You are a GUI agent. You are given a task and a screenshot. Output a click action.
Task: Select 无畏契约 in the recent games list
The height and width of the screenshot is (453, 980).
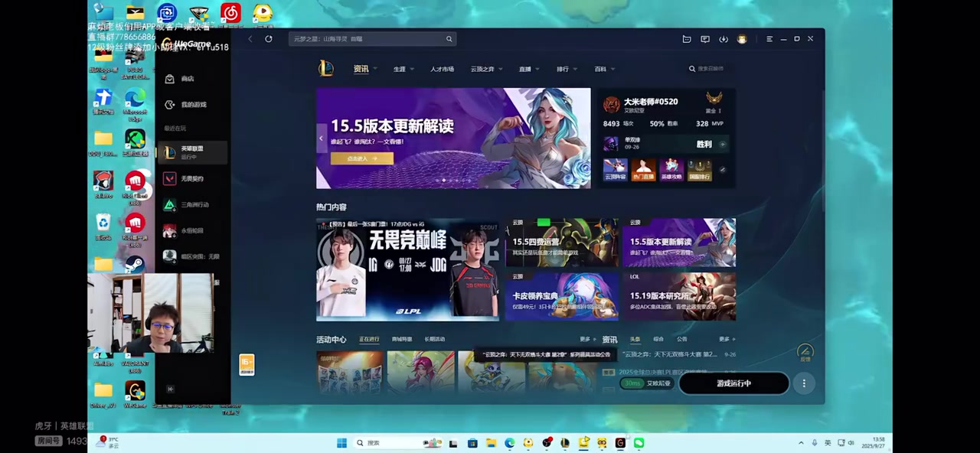191,179
